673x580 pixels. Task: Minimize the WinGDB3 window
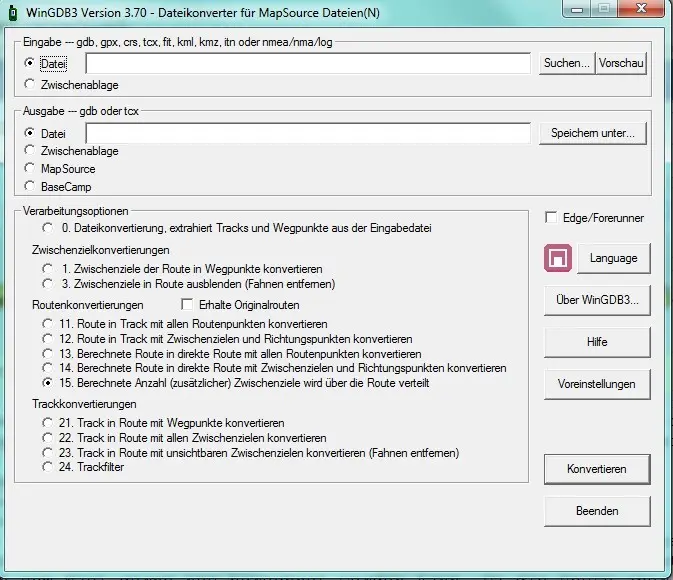[x=577, y=9]
